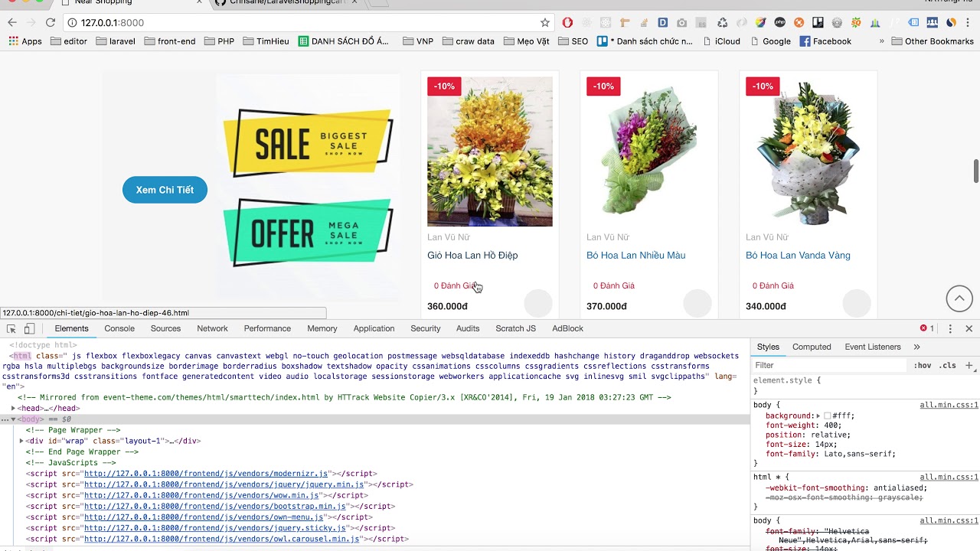Viewport: 980px width, 551px height.
Task: Switch to the Performance tab
Action: 267,328
